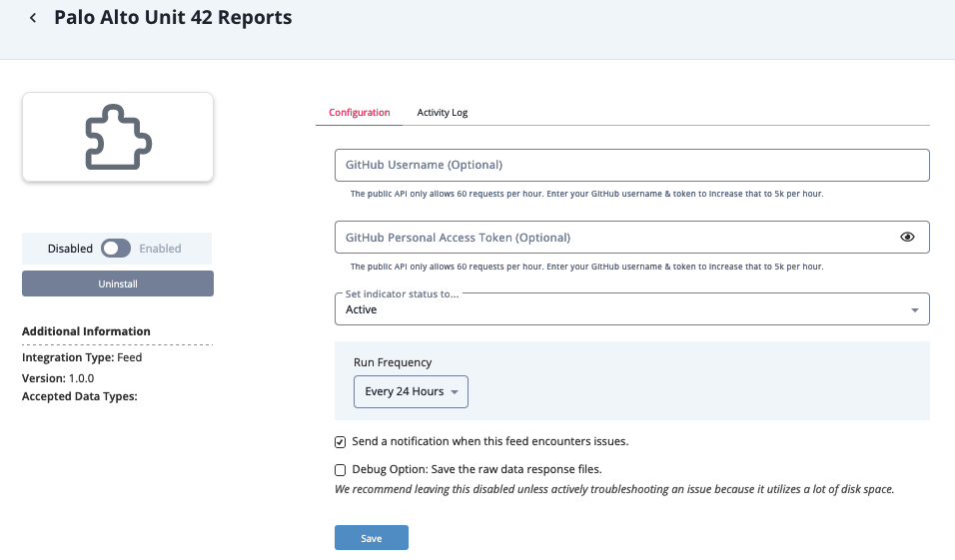
Task: Open the Activity Log tab
Action: [443, 113]
